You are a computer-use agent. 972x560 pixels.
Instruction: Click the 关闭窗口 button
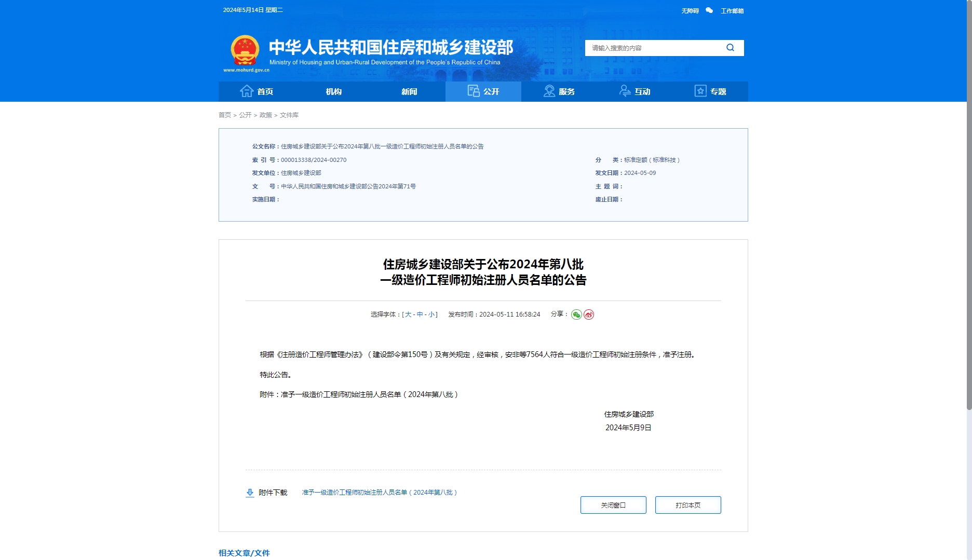click(x=613, y=505)
